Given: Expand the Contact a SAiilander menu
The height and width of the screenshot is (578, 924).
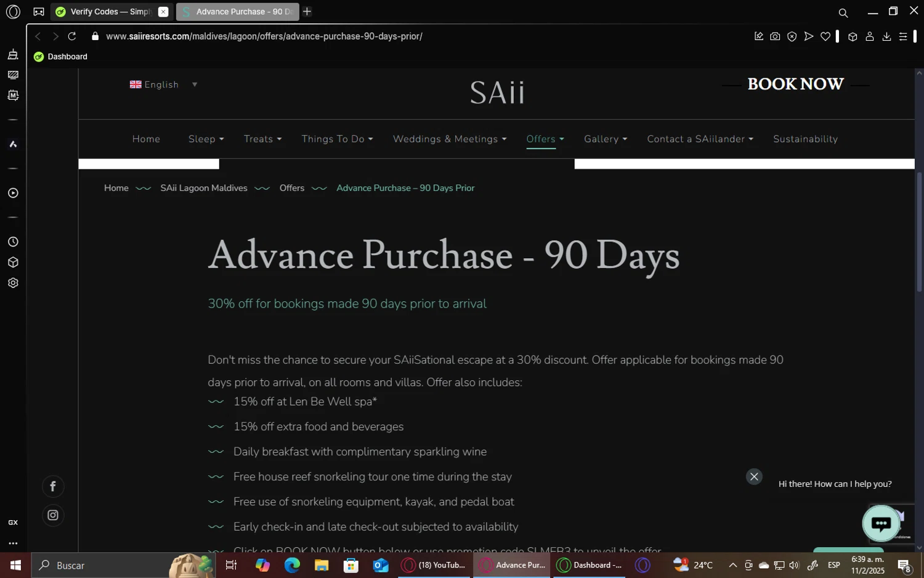Looking at the screenshot, I should click(700, 139).
